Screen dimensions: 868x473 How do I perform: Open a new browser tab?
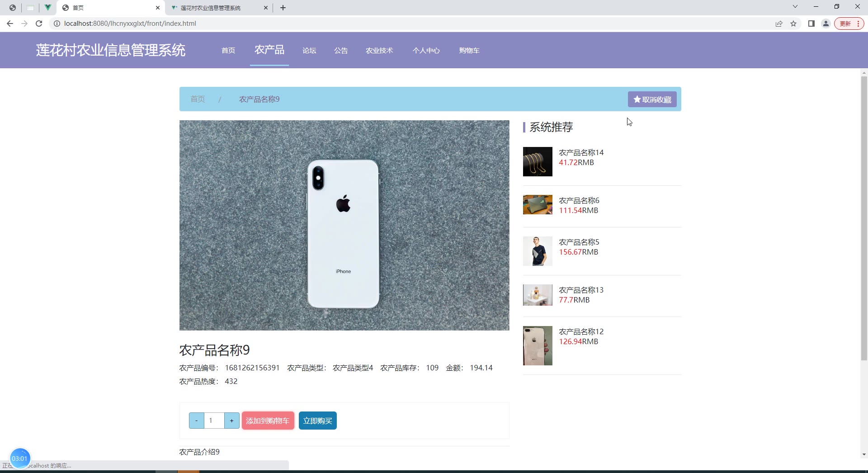pyautogui.click(x=283, y=8)
